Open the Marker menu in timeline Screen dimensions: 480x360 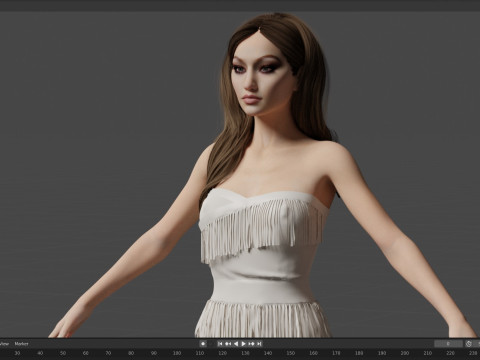[21, 344]
